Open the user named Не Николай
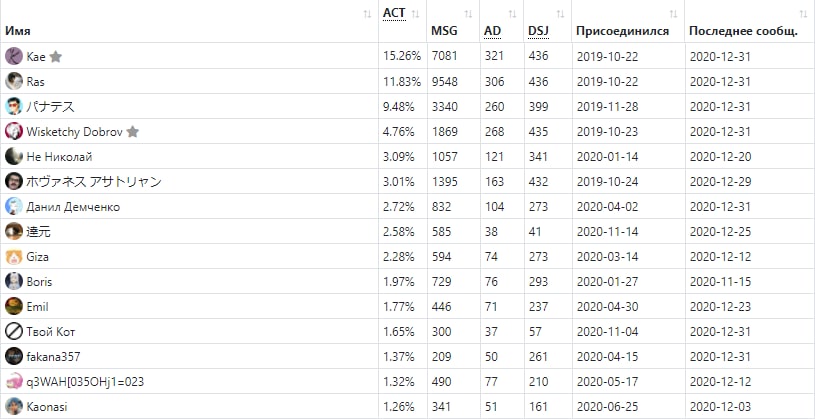Viewport: 815px width, 419px height. [x=59, y=157]
